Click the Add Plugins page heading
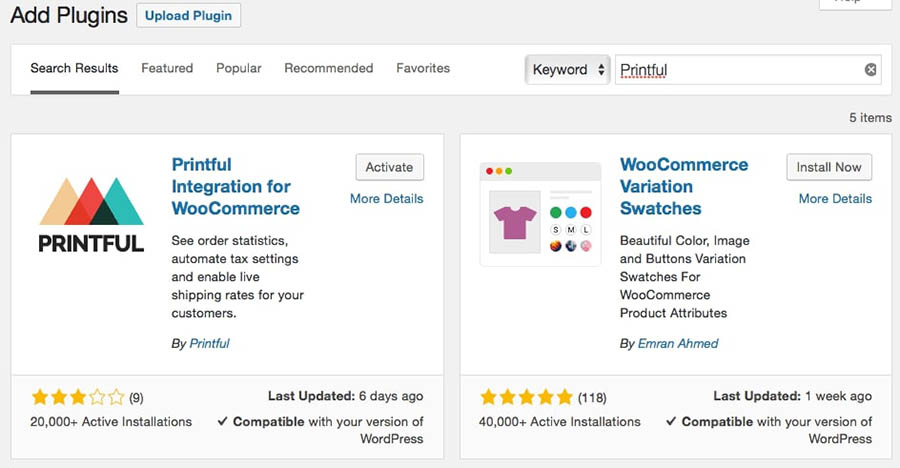Screen dimensions: 900x468 (x=69, y=16)
